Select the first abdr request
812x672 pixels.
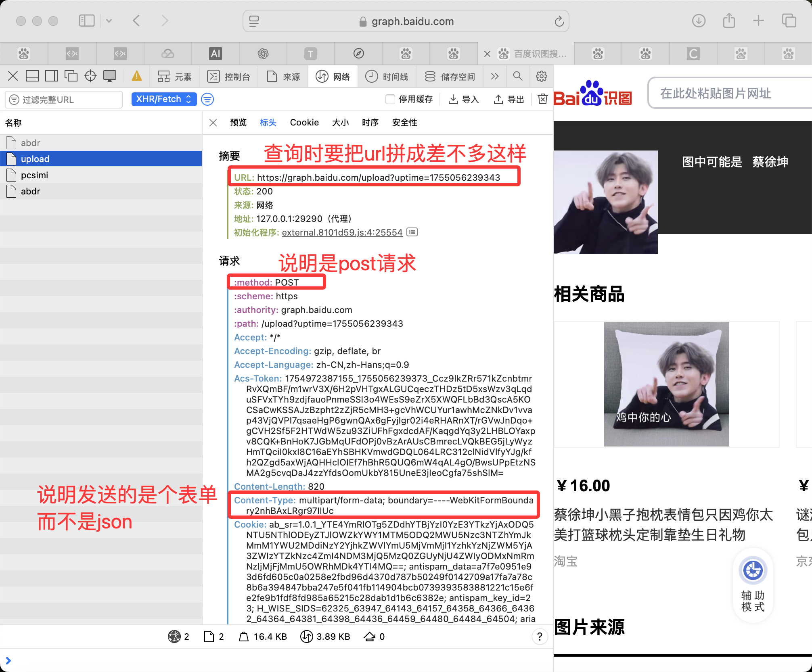[101, 143]
